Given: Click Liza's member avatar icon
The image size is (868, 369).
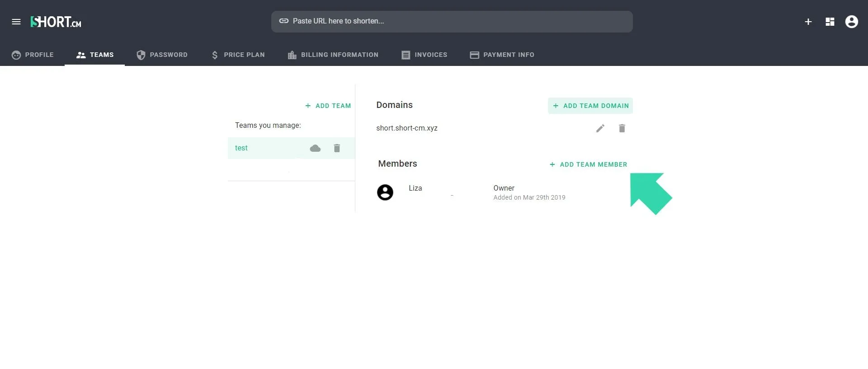Looking at the screenshot, I should (385, 192).
